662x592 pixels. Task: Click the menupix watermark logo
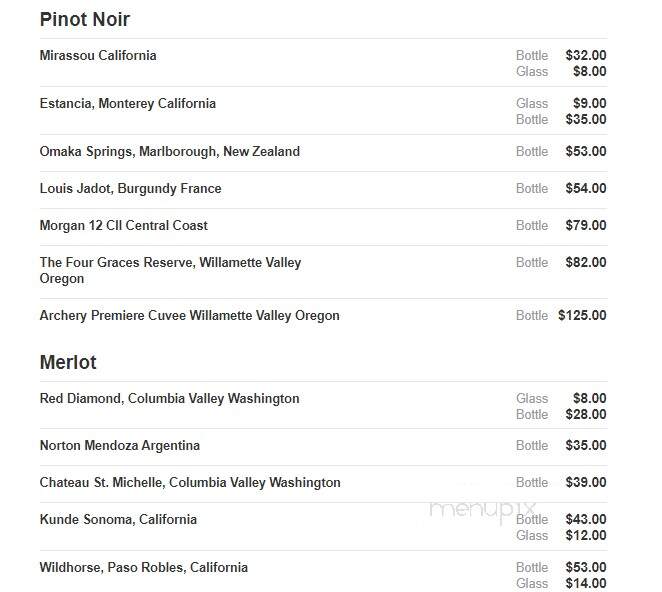click(482, 510)
